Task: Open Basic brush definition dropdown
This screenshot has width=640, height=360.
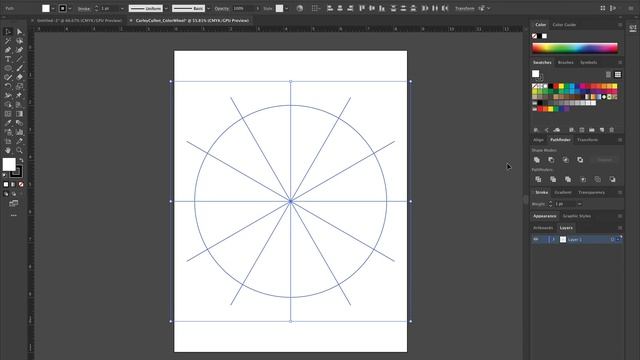Action: click(x=209, y=8)
